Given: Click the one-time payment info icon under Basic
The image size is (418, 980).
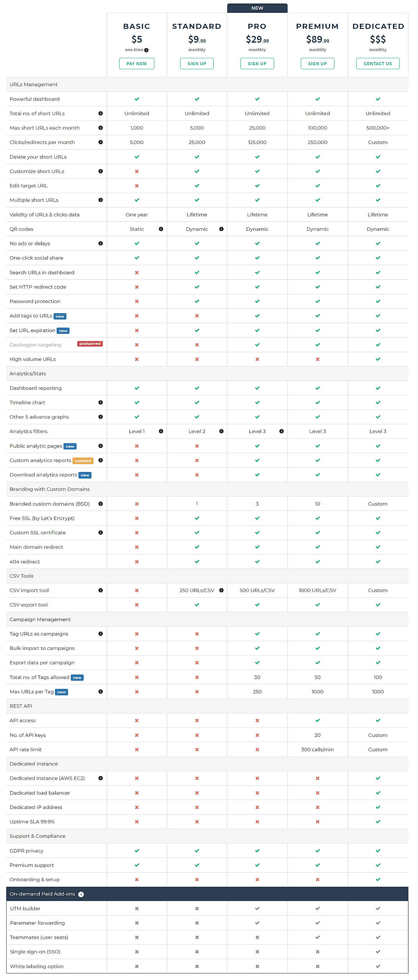Looking at the screenshot, I should (x=147, y=50).
